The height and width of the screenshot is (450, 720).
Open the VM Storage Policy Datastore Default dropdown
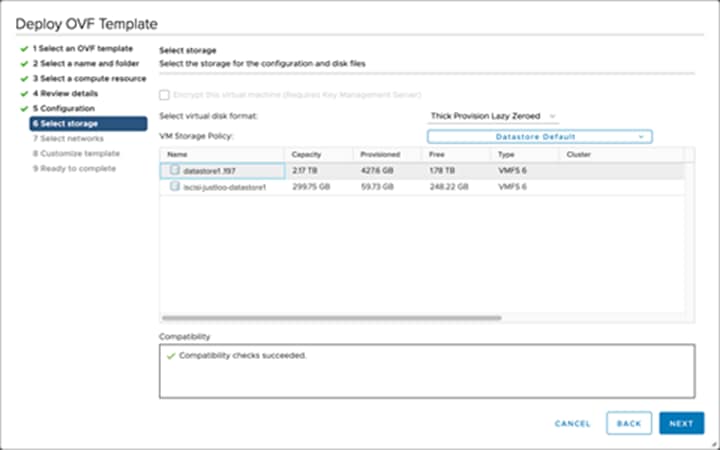(x=540, y=137)
